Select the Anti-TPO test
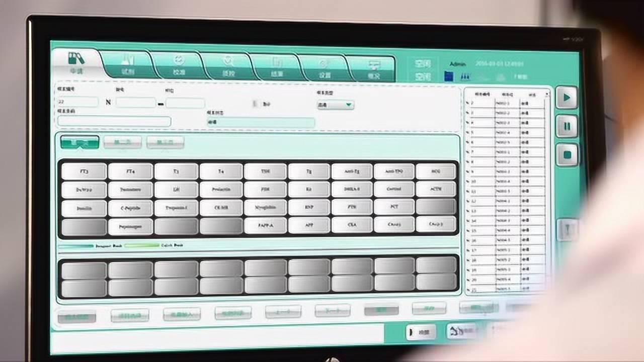Viewport: 644px width, 362px height. coord(394,171)
